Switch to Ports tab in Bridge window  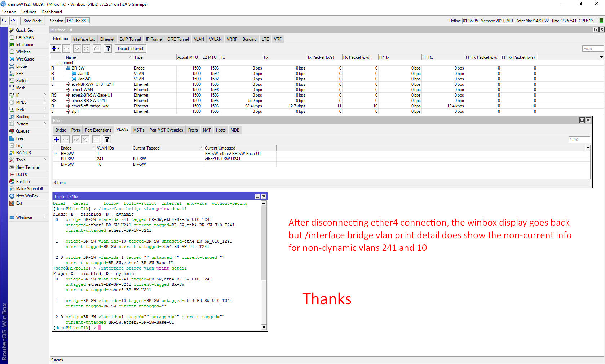pyautogui.click(x=75, y=130)
